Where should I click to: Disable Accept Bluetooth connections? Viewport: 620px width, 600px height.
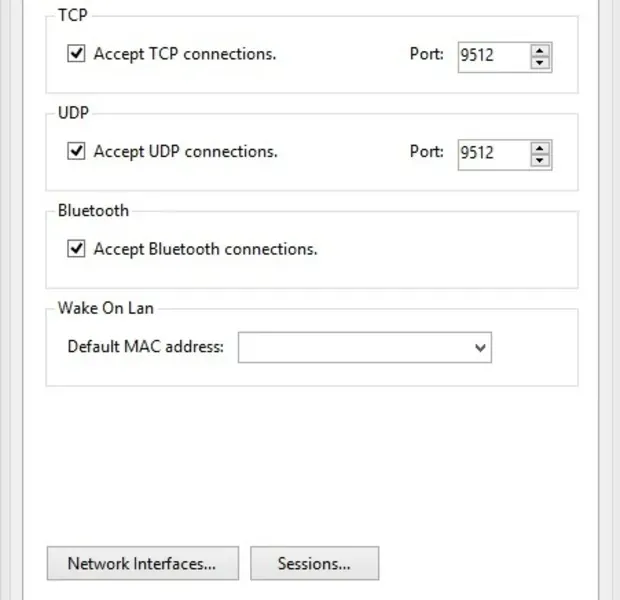(76, 249)
